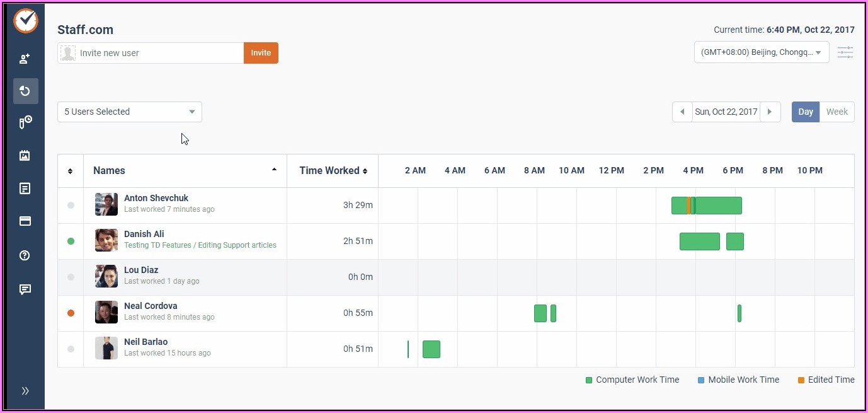Click the Time Doctor logo icon
This screenshot has height=413, width=868.
click(26, 21)
